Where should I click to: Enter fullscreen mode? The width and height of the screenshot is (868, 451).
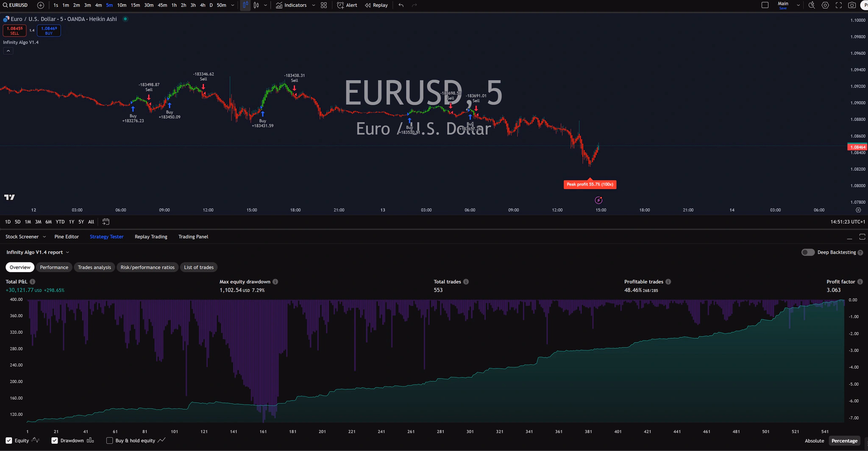(x=838, y=5)
